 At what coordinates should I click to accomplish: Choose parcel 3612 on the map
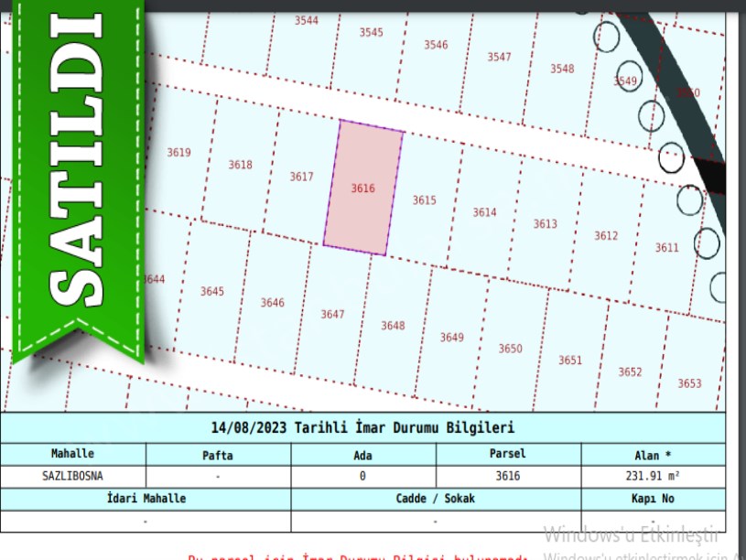coord(606,236)
